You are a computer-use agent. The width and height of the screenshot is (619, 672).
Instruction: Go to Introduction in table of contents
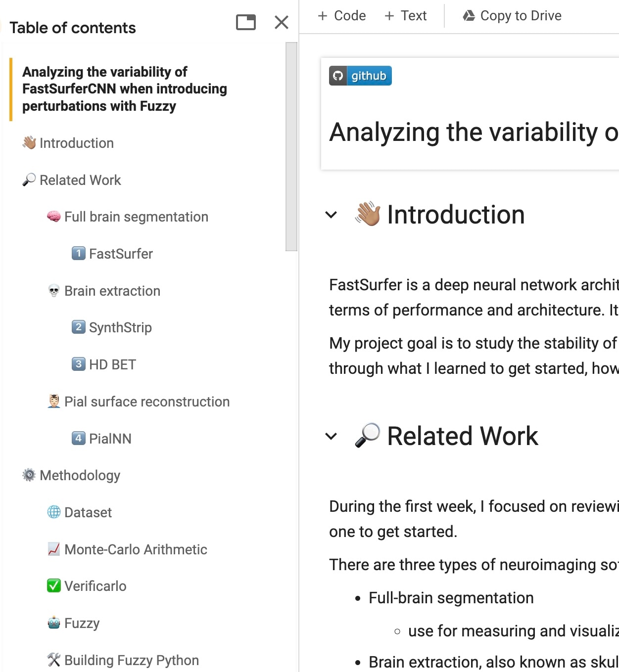point(76,143)
